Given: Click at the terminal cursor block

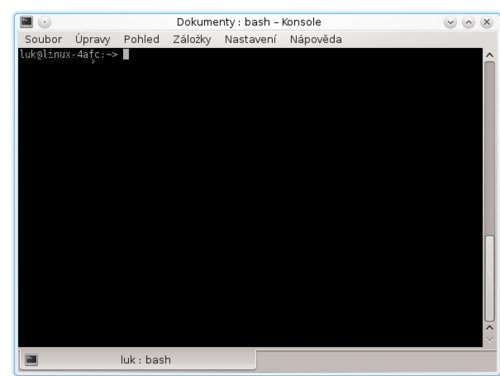Looking at the screenshot, I should tap(126, 54).
